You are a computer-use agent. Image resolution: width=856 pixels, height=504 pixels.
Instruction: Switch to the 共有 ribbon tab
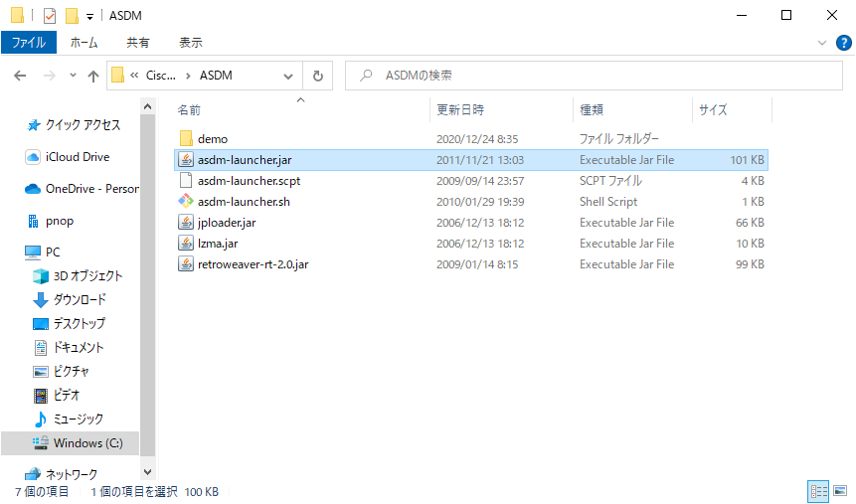pyautogui.click(x=137, y=43)
